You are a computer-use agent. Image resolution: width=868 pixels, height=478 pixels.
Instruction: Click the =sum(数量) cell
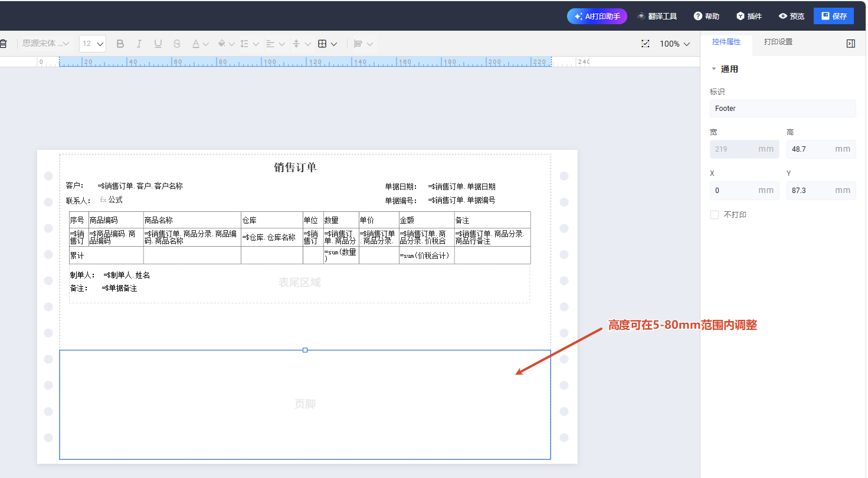[x=341, y=256]
